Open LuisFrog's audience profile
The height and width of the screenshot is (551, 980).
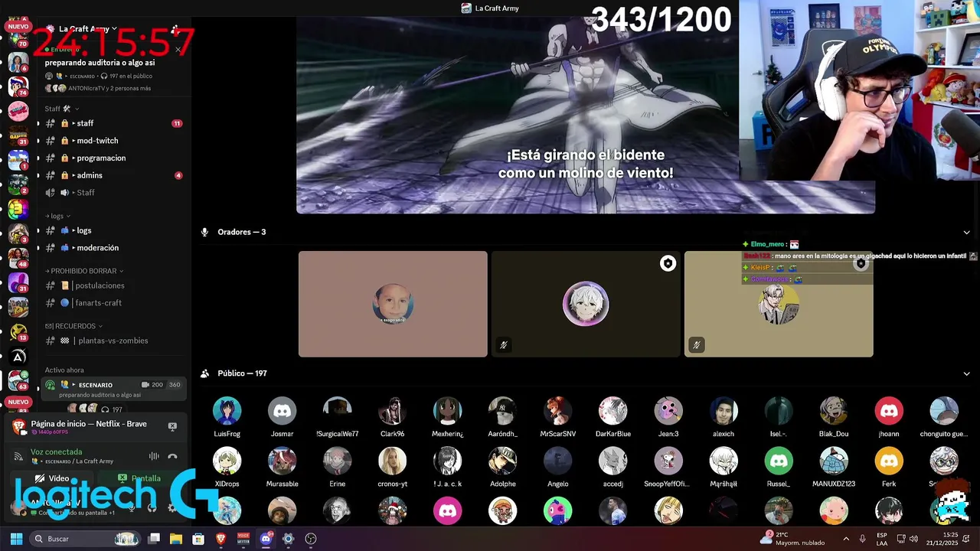pos(227,411)
